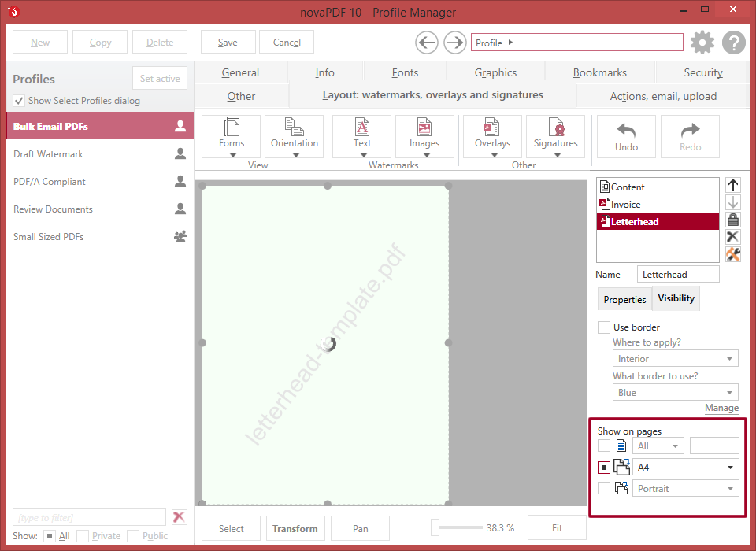Toggle the Show All profiles checkbox
The image size is (756, 551).
point(50,535)
